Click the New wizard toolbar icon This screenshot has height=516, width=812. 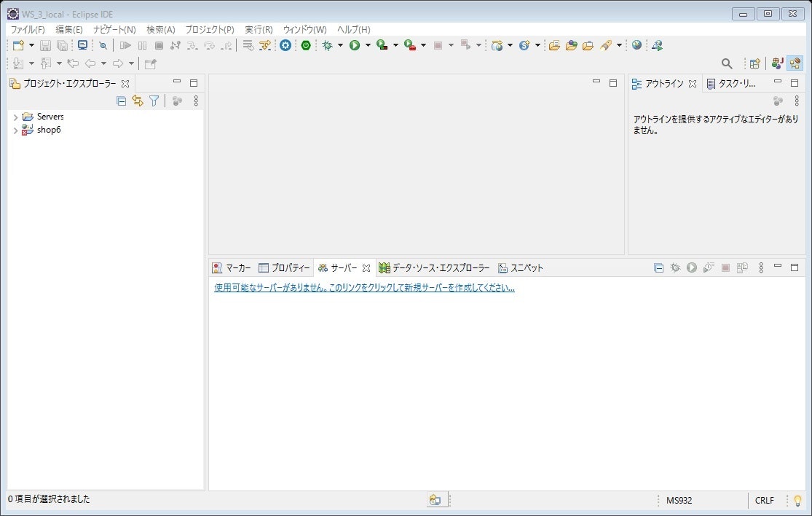tap(18, 46)
